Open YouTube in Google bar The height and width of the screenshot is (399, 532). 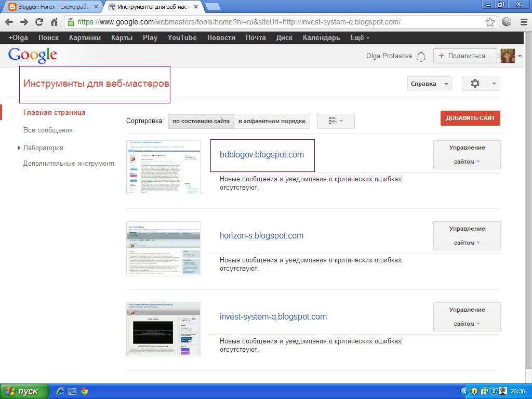pos(182,37)
